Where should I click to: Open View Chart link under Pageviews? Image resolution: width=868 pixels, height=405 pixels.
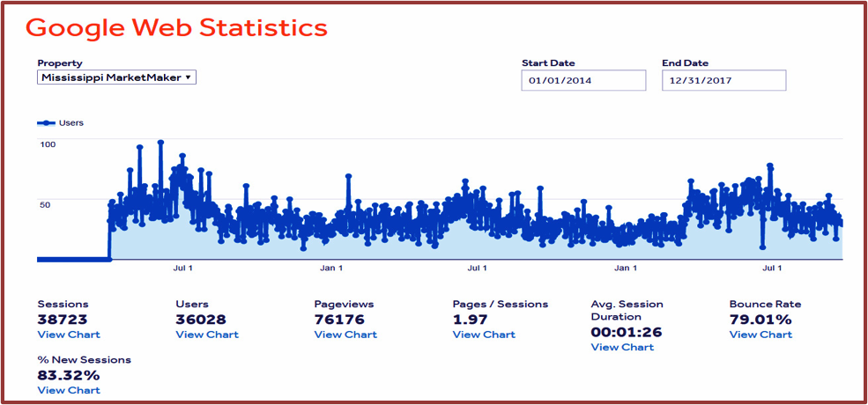coord(345,335)
